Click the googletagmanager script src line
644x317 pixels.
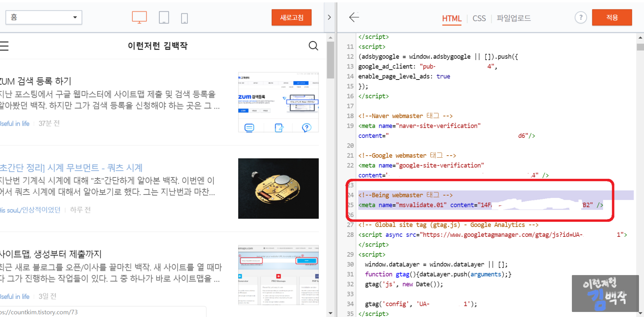[493, 235]
